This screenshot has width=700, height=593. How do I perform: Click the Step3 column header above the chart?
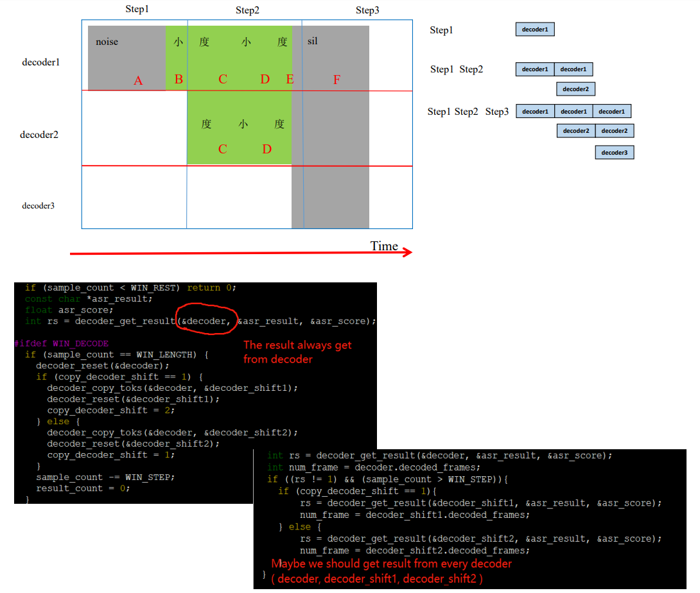coord(367,10)
